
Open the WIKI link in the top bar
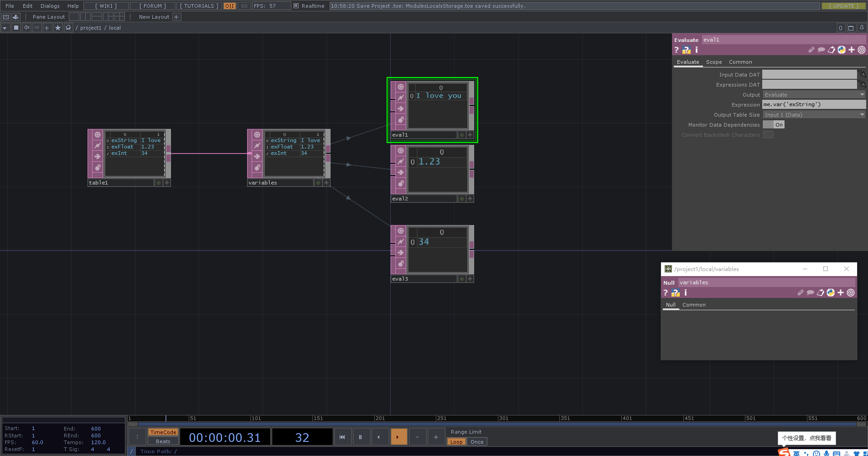pyautogui.click(x=105, y=6)
